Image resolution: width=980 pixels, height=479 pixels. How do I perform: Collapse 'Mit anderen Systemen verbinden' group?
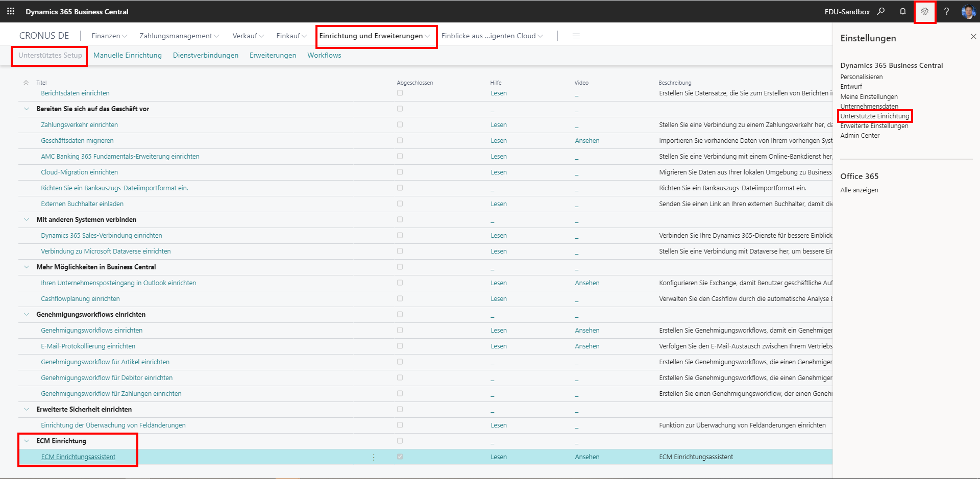pos(27,219)
